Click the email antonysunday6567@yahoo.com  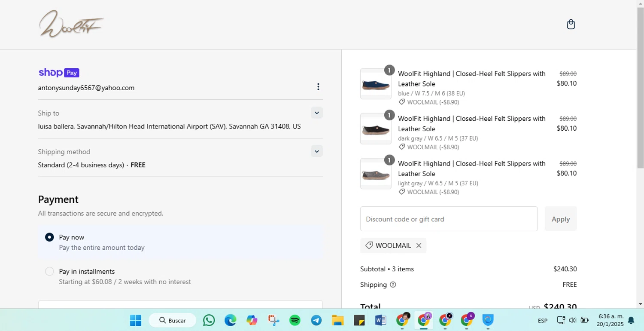click(86, 88)
